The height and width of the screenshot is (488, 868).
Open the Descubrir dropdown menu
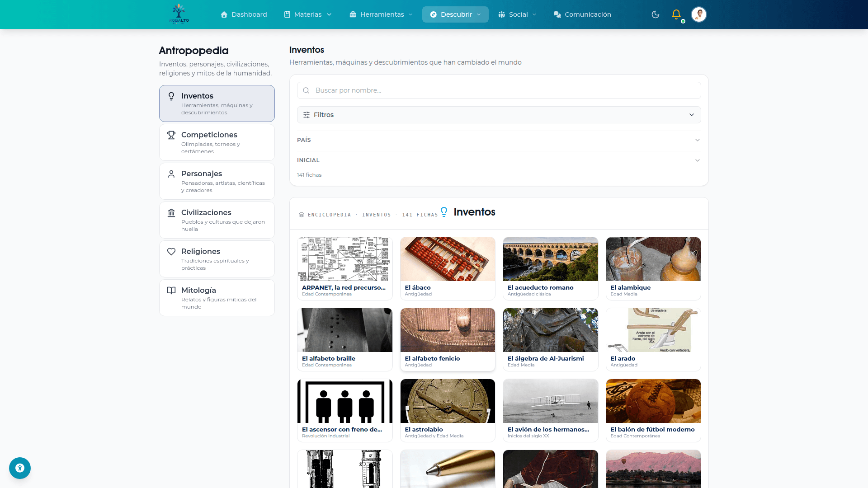coord(455,14)
